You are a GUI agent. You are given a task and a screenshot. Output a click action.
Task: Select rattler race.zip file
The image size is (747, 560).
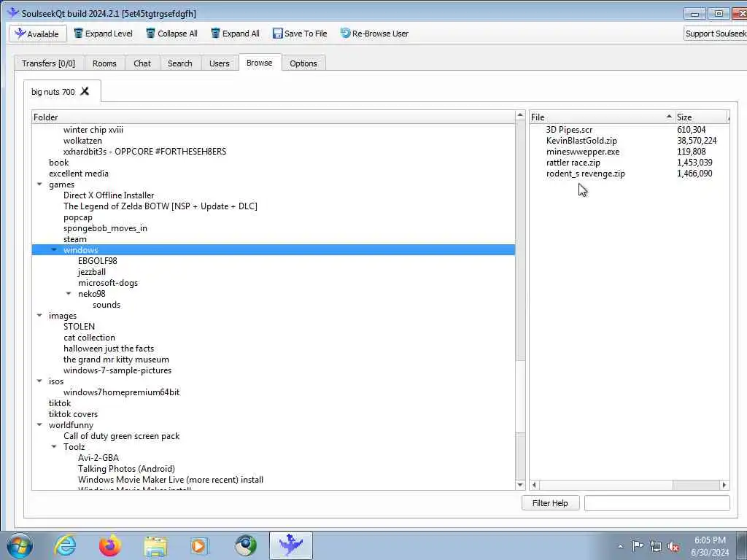[573, 163]
